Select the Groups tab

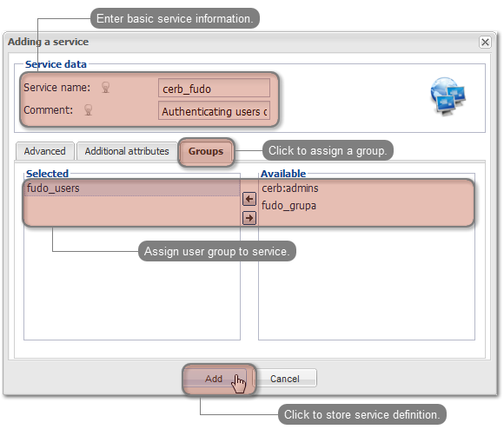(x=206, y=151)
